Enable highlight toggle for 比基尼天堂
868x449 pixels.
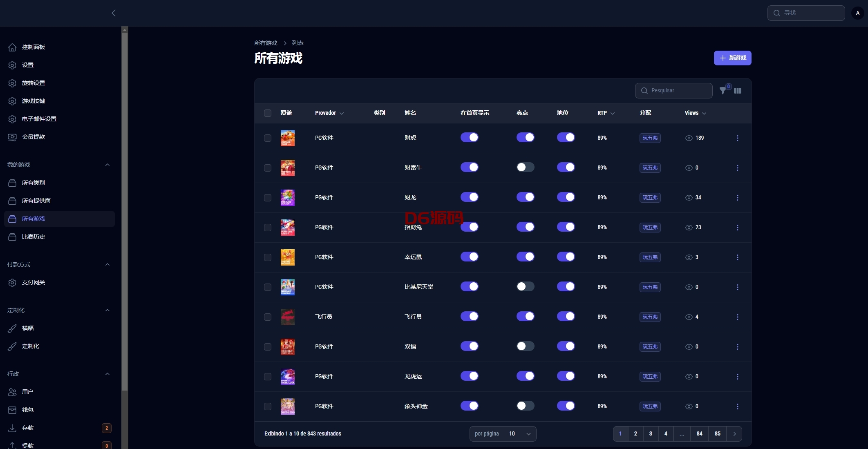525,286
